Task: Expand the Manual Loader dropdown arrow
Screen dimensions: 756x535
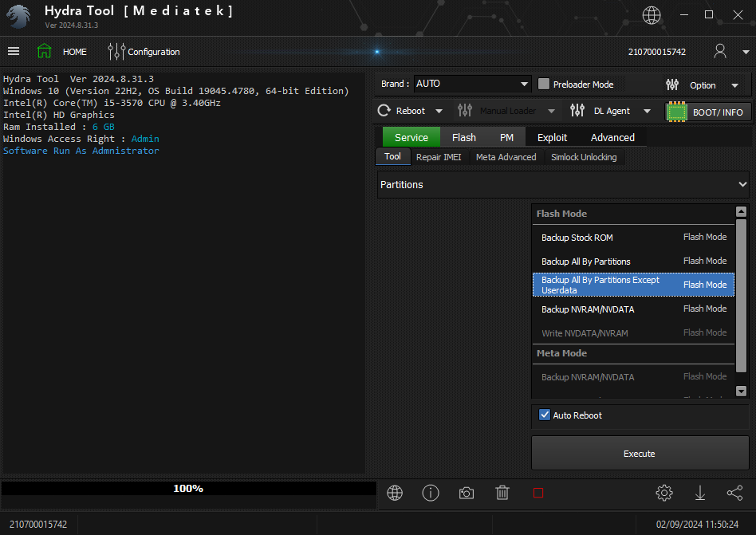Action: [551, 112]
